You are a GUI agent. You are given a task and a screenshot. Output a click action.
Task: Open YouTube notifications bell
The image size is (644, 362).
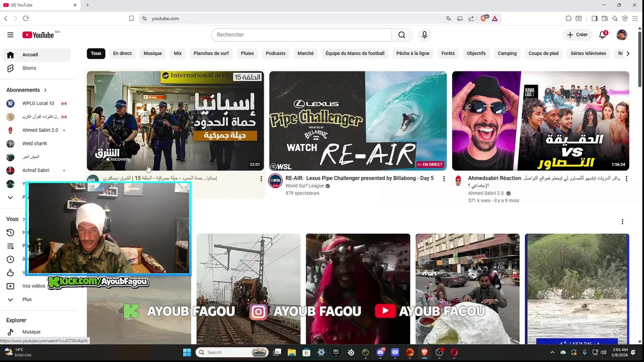(602, 35)
